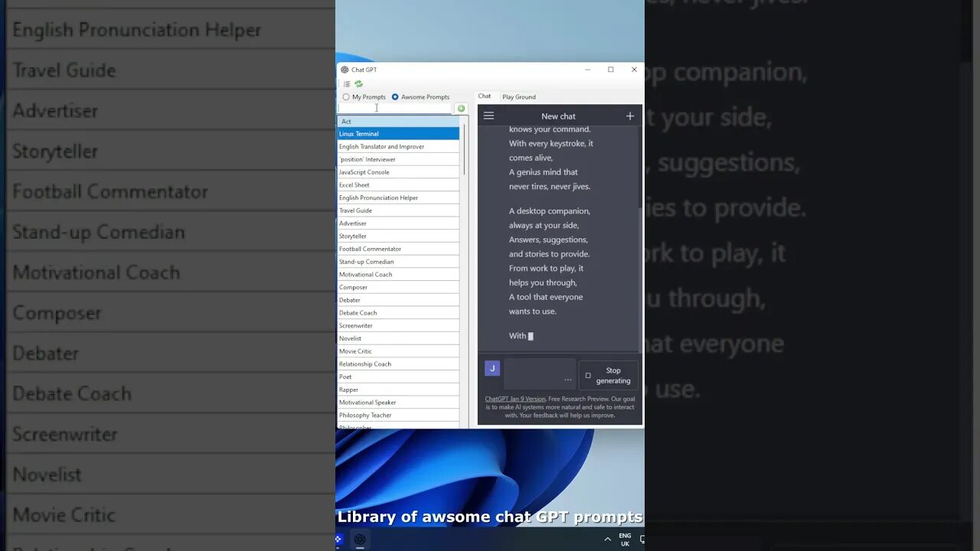The height and width of the screenshot is (551, 980).
Task: Click the ENG UK language indicator
Action: (x=625, y=540)
